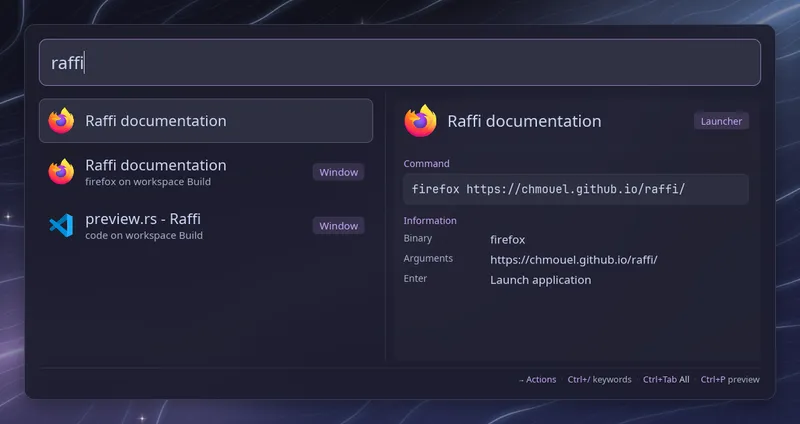Click the "Enter" label in Information

[415, 279]
